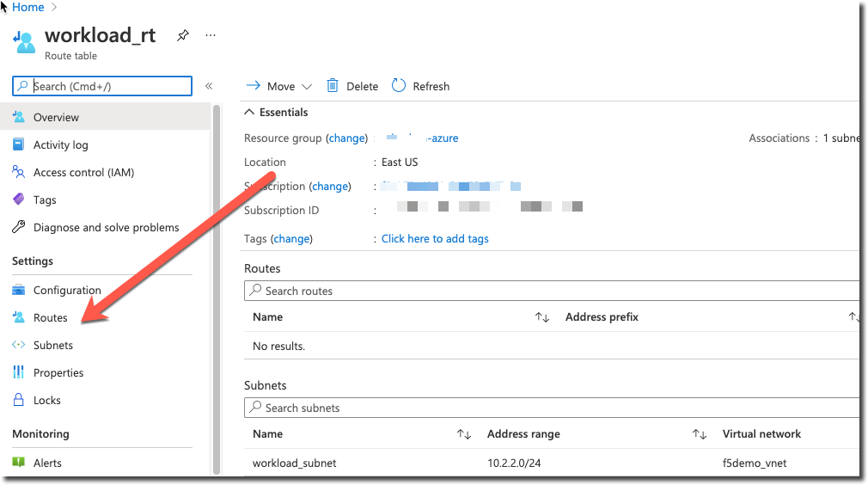Click the Tags icon in sidebar
Viewport: 868px width, 485px height.
[19, 200]
